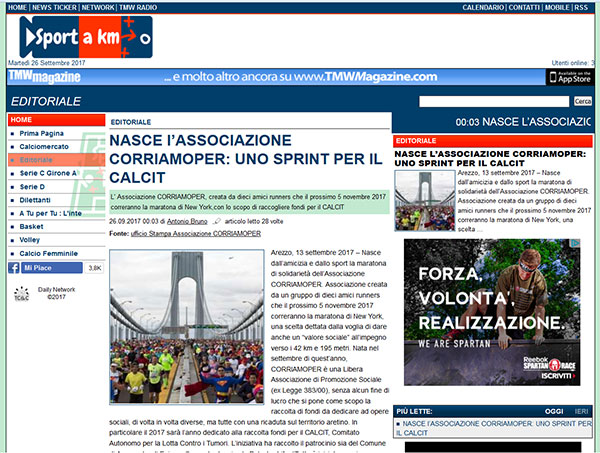
Task: Switch to the IERI most-read tab
Action: [x=581, y=411]
